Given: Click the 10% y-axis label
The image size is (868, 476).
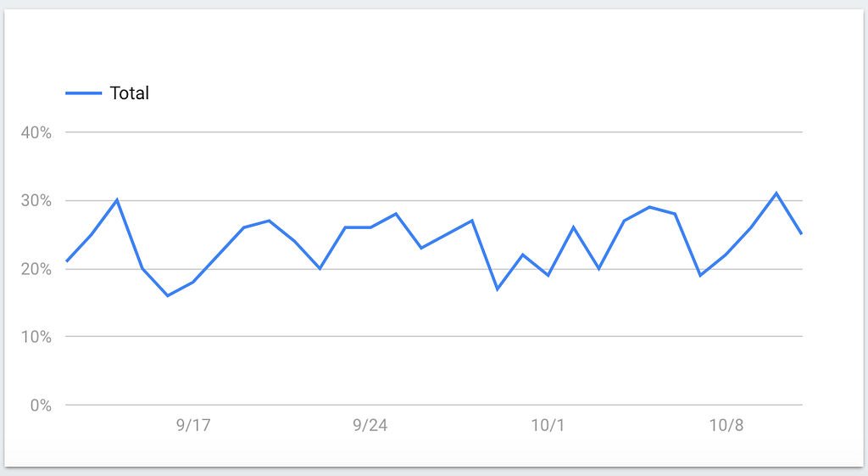Looking at the screenshot, I should coord(36,337).
